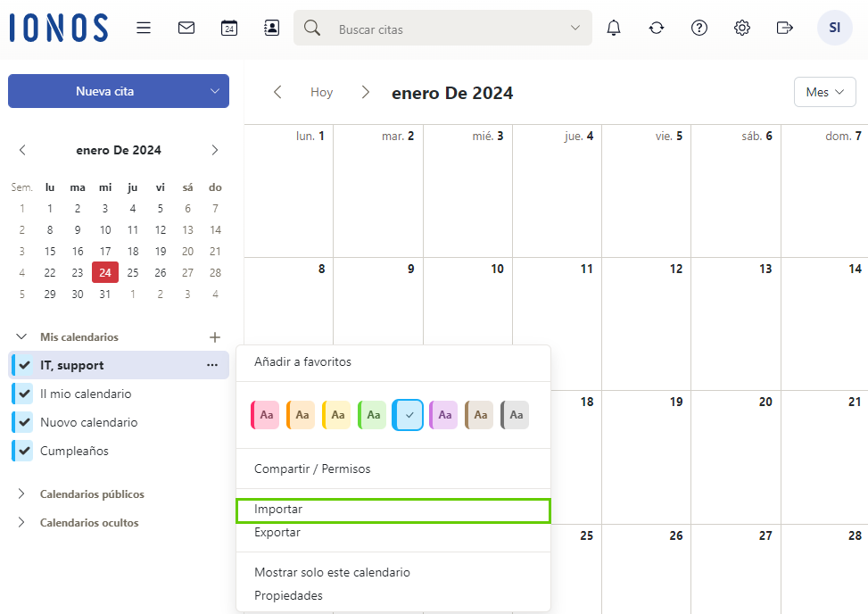868x614 pixels.
Task: Open settings gear icon
Action: 742,28
